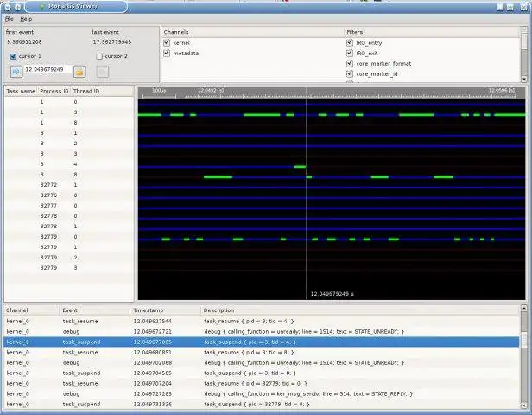Click the 12.0492 [s] ruler label
Screen dimensions: 532x415
(211, 91)
